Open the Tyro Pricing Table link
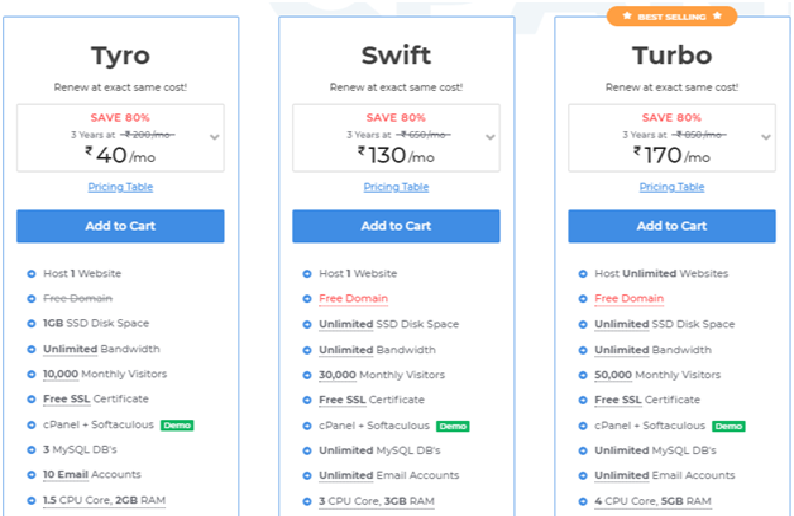 click(121, 187)
